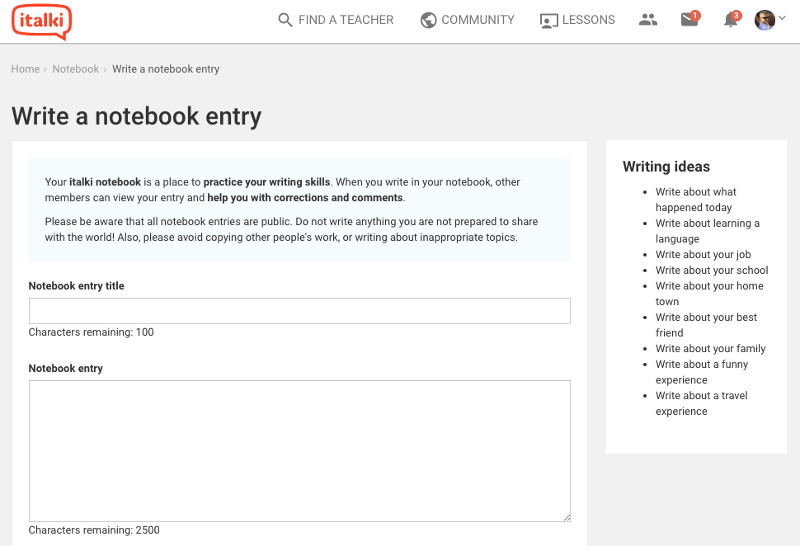The height and width of the screenshot is (546, 800).
Task: Open messages envelope icon
Action: (689, 20)
